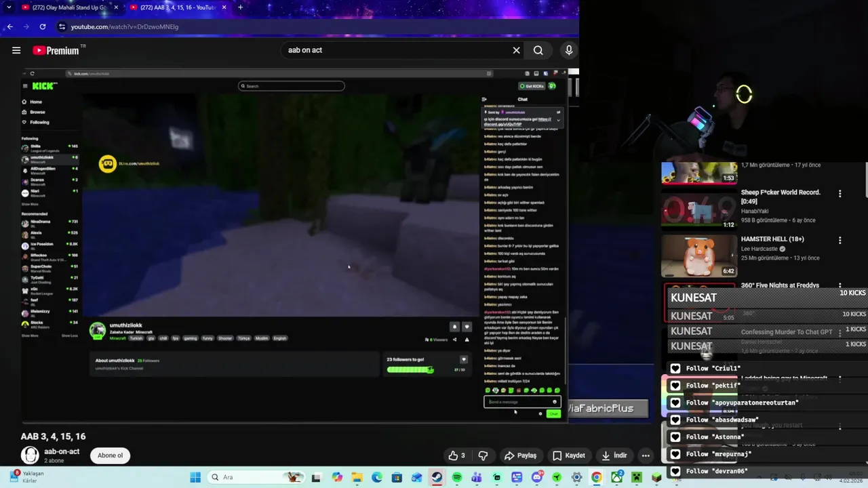Viewport: 868px width, 488px height.
Task: Start voice search with the microphone icon
Action: click(569, 50)
